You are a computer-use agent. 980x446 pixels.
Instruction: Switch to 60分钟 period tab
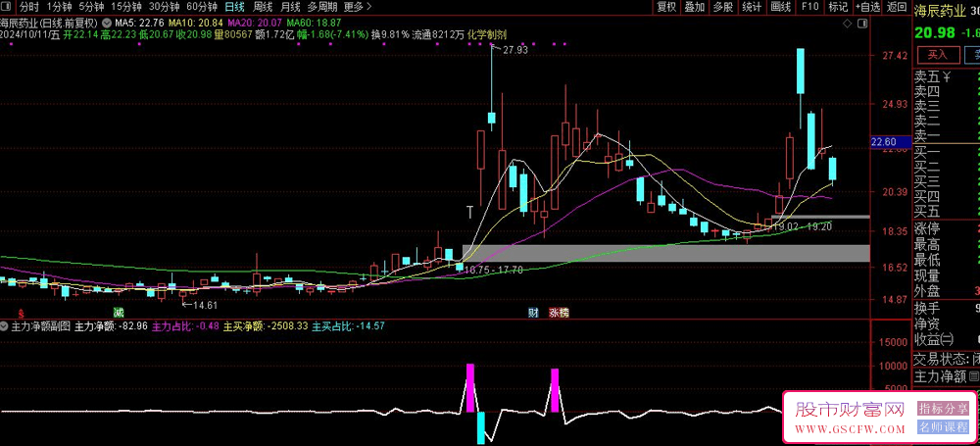(x=202, y=6)
